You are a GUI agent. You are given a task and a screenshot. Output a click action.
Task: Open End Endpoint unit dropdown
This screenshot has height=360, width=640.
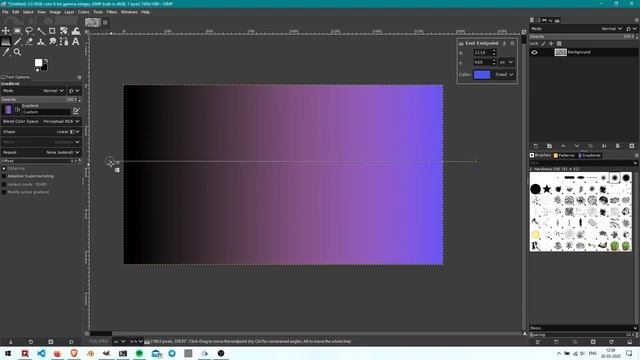tap(506, 62)
